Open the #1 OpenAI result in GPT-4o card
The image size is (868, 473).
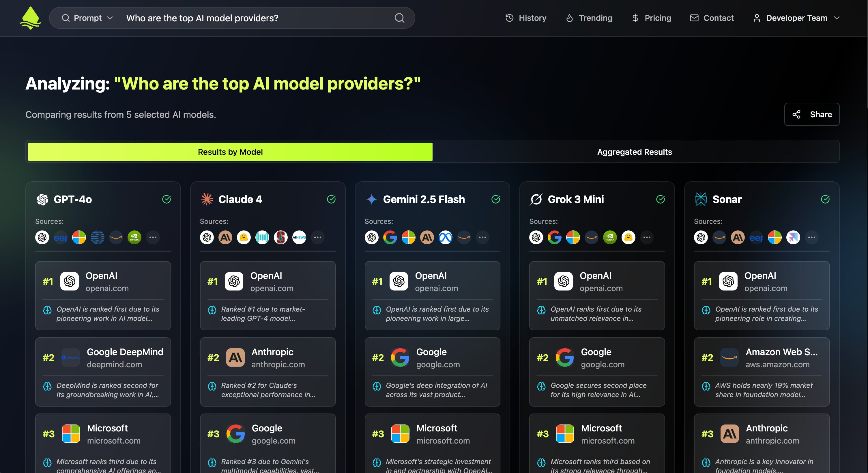pyautogui.click(x=103, y=296)
